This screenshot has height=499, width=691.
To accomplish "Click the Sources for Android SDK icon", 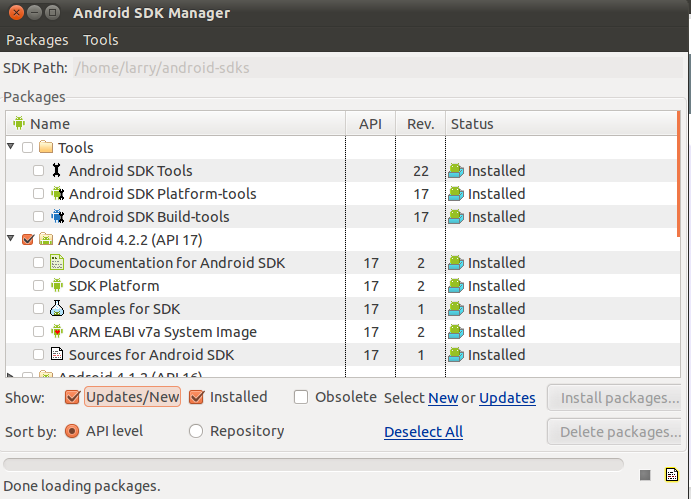I will pos(56,355).
